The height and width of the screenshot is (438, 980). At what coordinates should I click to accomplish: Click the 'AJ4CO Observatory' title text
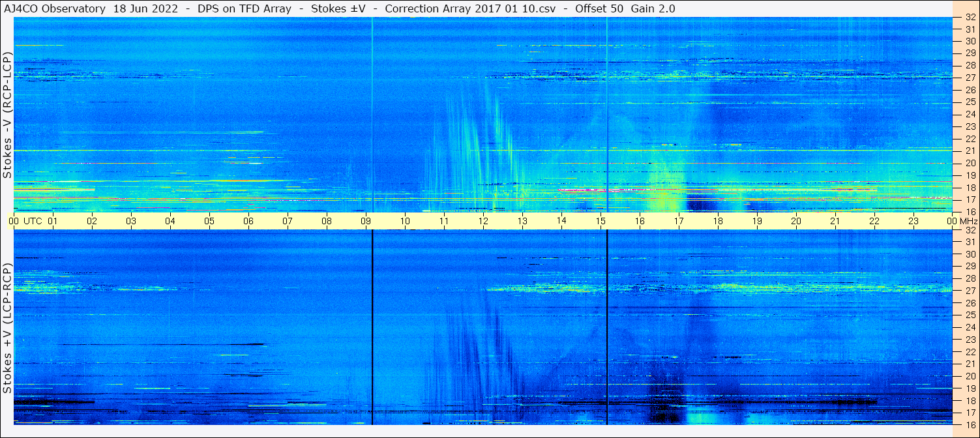pyautogui.click(x=54, y=8)
